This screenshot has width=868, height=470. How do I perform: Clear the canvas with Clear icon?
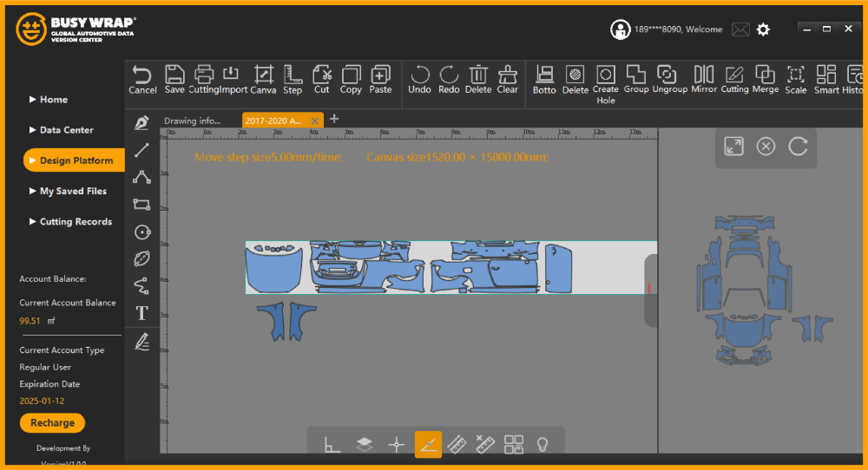507,79
